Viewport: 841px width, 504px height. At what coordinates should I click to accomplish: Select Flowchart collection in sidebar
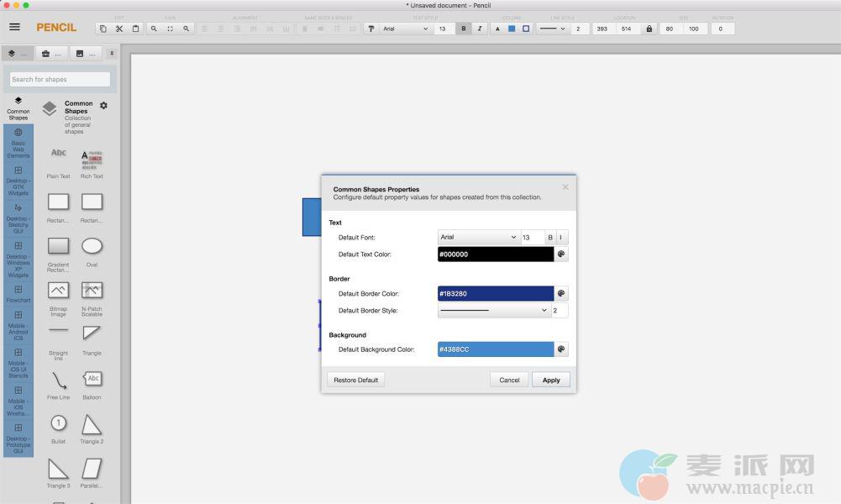18,293
